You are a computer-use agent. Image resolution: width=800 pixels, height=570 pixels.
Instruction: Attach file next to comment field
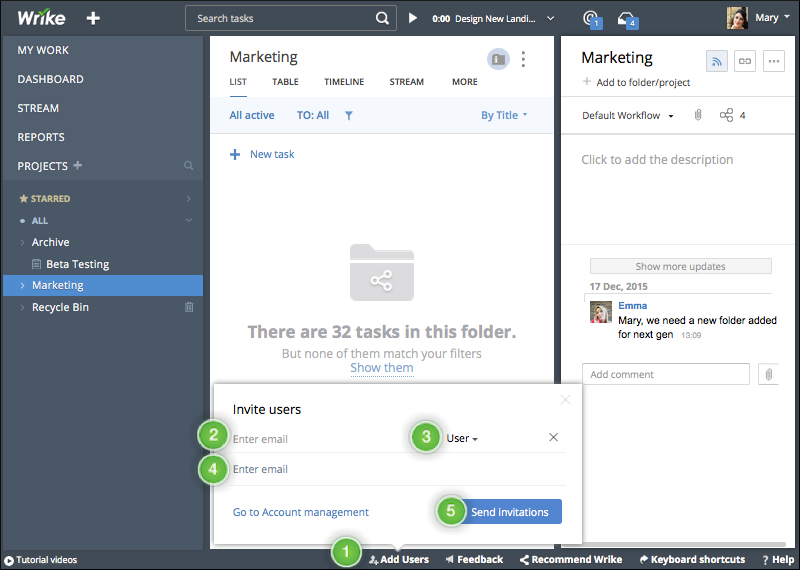point(768,375)
